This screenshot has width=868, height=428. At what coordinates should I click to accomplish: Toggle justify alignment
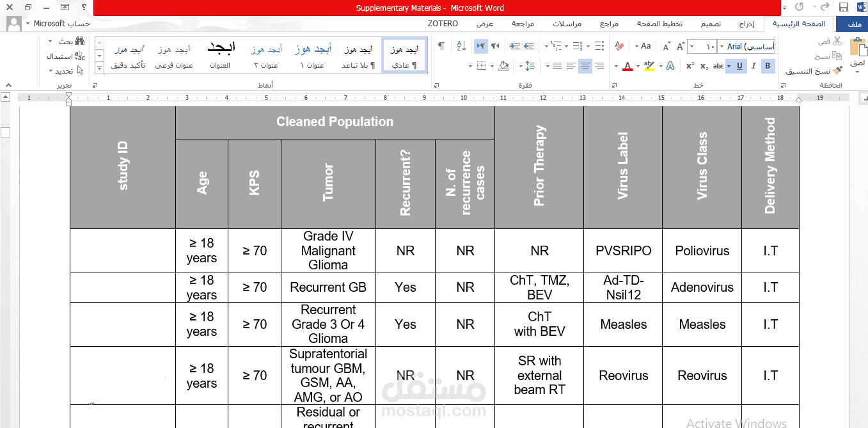pos(556,66)
